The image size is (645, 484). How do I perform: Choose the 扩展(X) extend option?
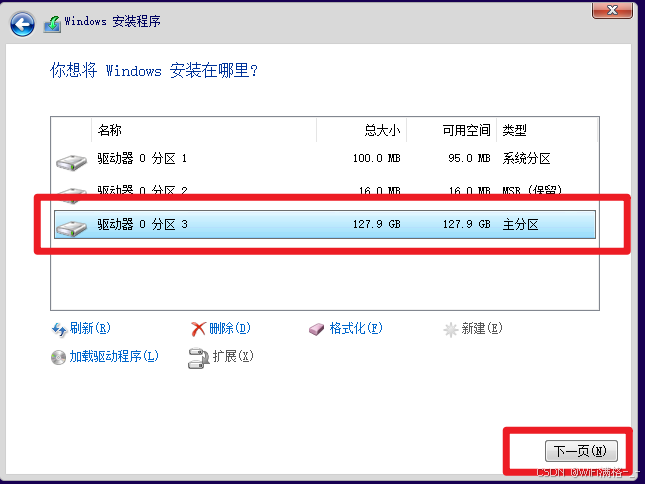233,356
